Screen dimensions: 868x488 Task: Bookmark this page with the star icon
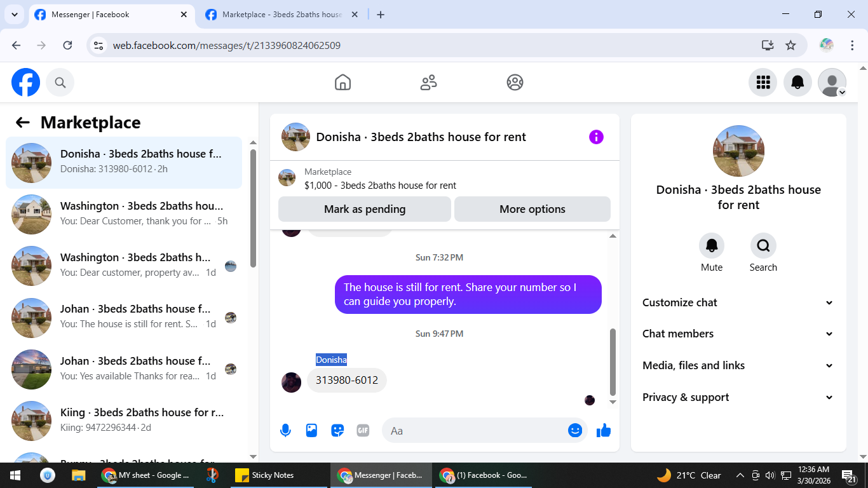[790, 45]
